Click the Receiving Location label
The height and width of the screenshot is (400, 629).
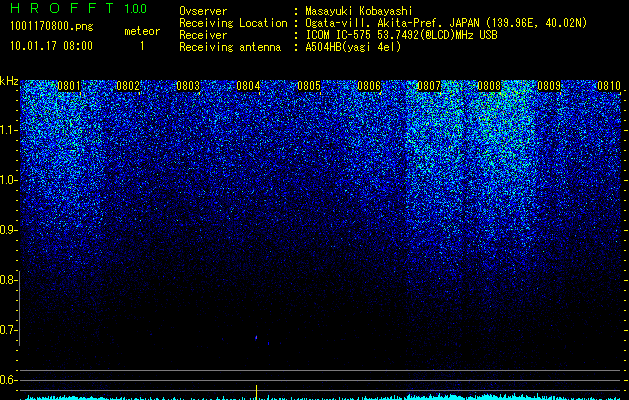(233, 23)
